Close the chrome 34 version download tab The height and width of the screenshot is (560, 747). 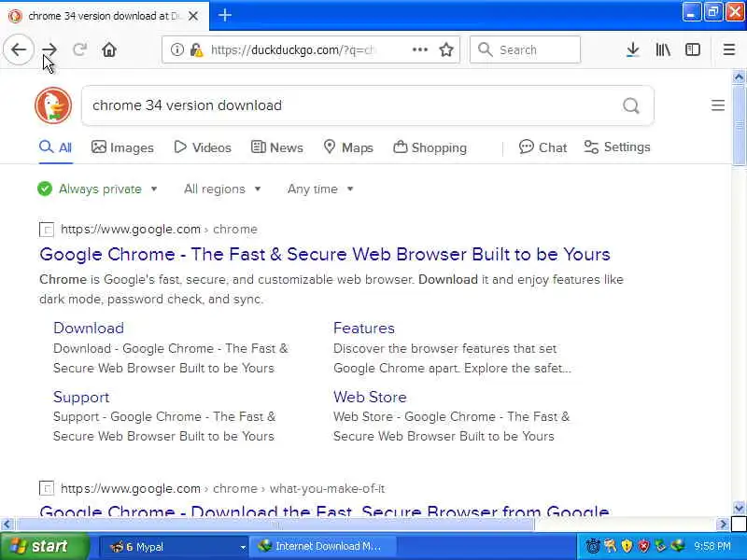click(x=193, y=16)
